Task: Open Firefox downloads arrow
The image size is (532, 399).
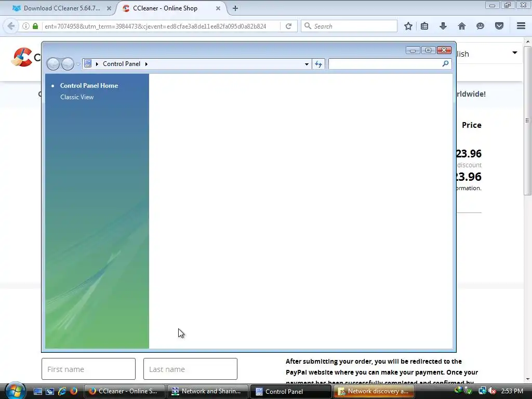Action: (x=443, y=26)
